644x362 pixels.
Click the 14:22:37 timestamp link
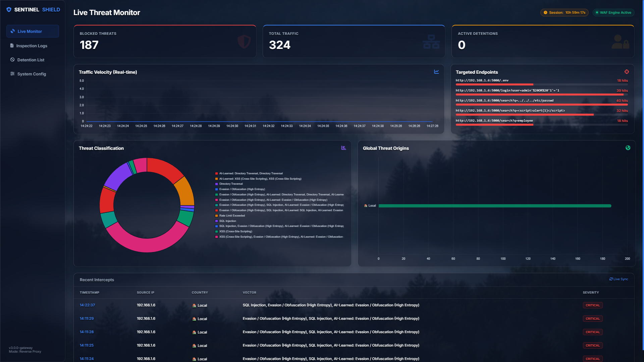(x=87, y=305)
